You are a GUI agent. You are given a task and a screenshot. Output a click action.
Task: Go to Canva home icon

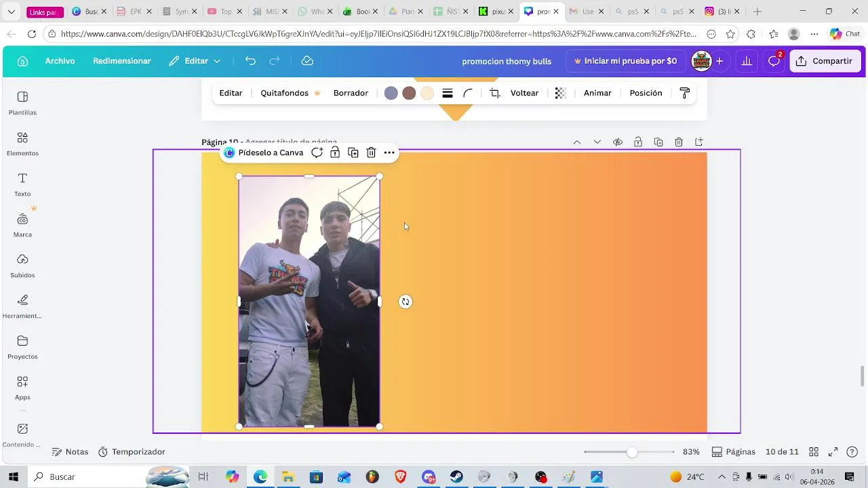(22, 61)
